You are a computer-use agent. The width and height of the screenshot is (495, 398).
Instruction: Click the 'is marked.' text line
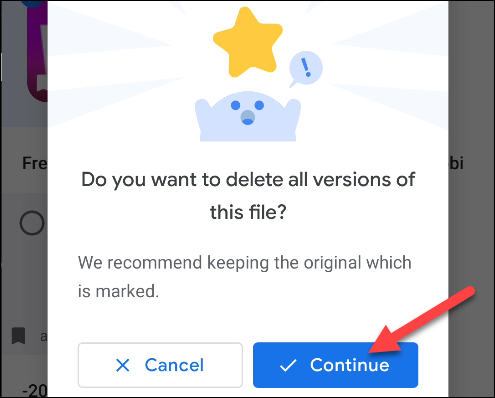click(118, 291)
